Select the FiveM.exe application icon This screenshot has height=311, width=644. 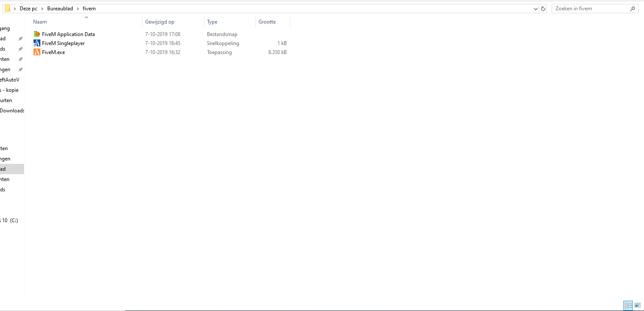point(37,52)
